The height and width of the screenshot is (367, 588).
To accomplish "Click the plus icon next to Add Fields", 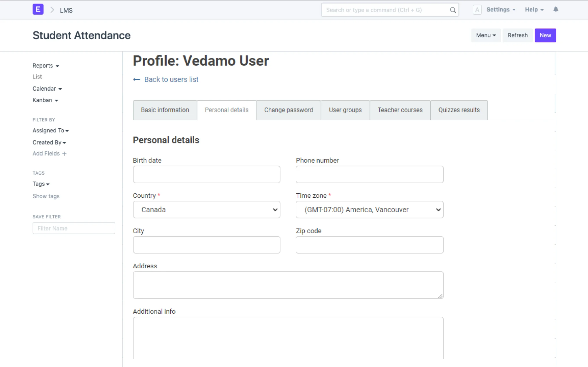I will click(x=64, y=153).
